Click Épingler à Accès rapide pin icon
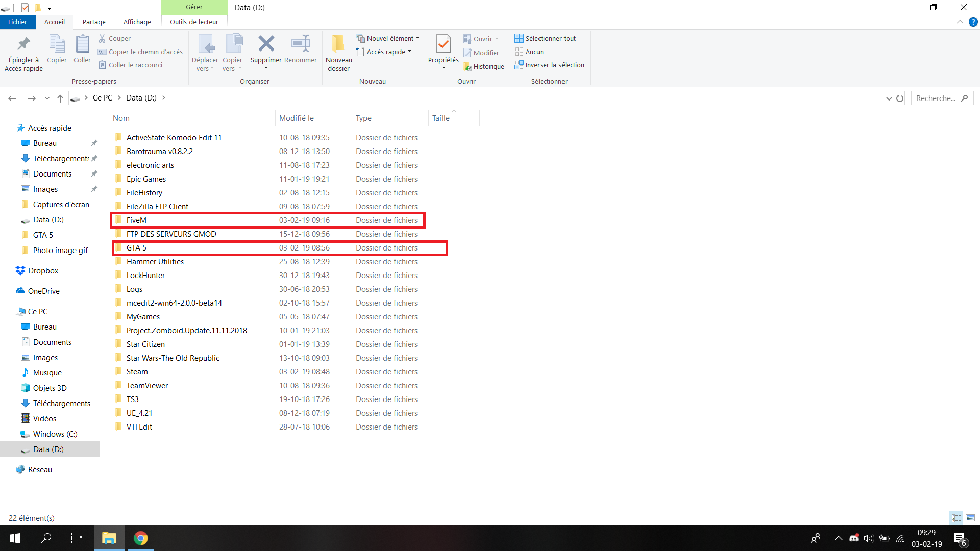 click(x=23, y=44)
